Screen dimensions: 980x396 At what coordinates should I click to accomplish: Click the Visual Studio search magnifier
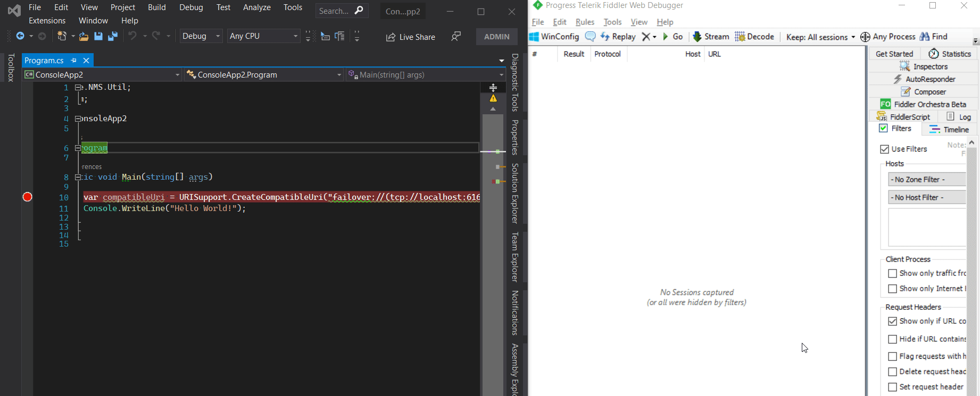click(x=359, y=11)
